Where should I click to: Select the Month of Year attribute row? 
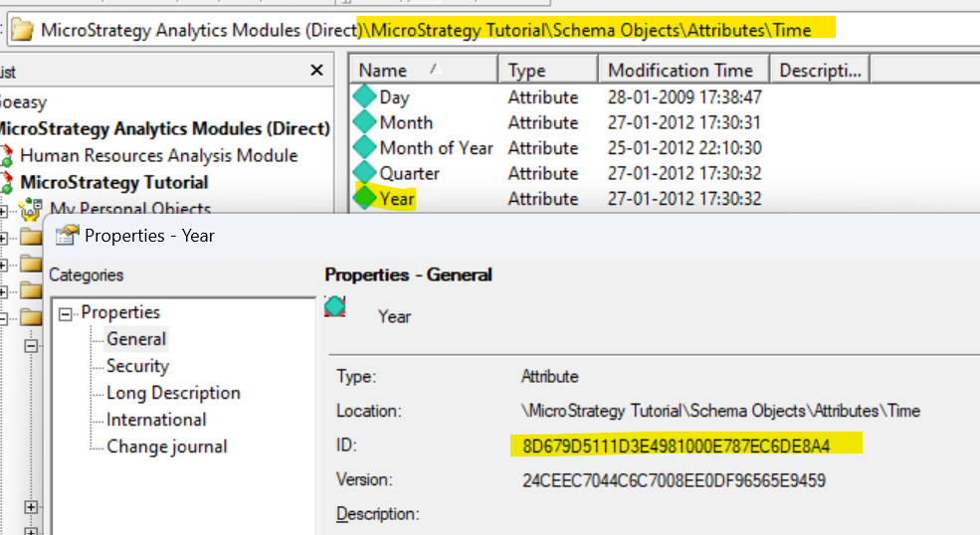(x=436, y=148)
